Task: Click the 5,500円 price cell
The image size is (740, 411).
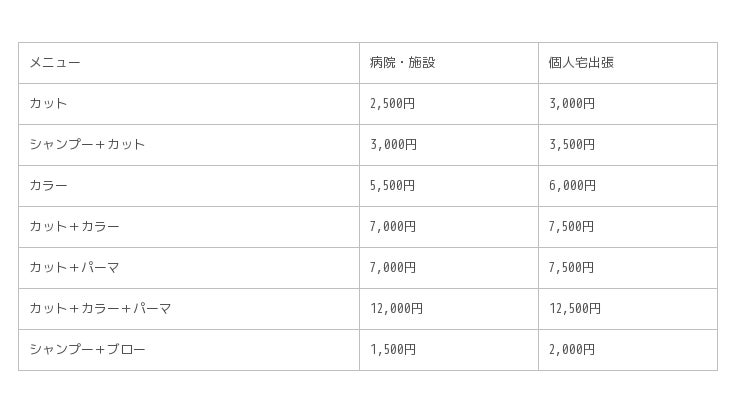Action: coord(392,186)
